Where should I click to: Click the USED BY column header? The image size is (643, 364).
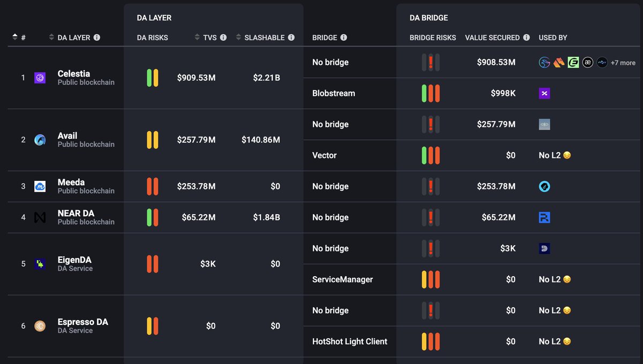tap(553, 37)
